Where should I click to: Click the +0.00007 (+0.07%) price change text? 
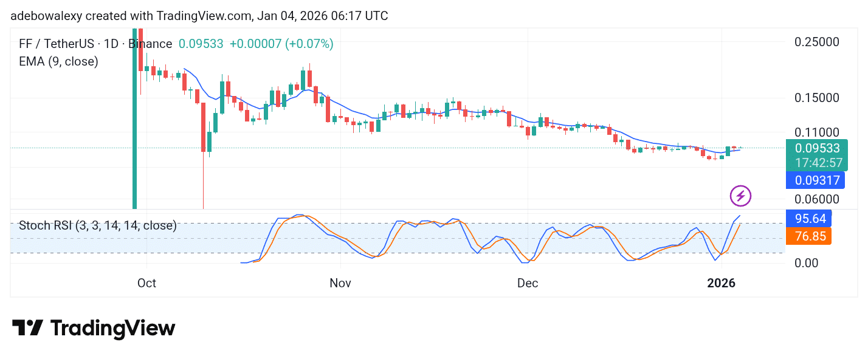tap(281, 44)
